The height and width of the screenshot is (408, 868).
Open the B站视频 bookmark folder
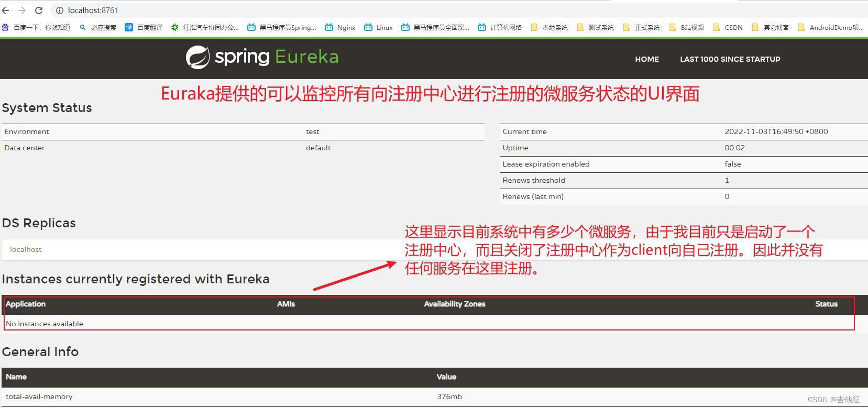(687, 27)
